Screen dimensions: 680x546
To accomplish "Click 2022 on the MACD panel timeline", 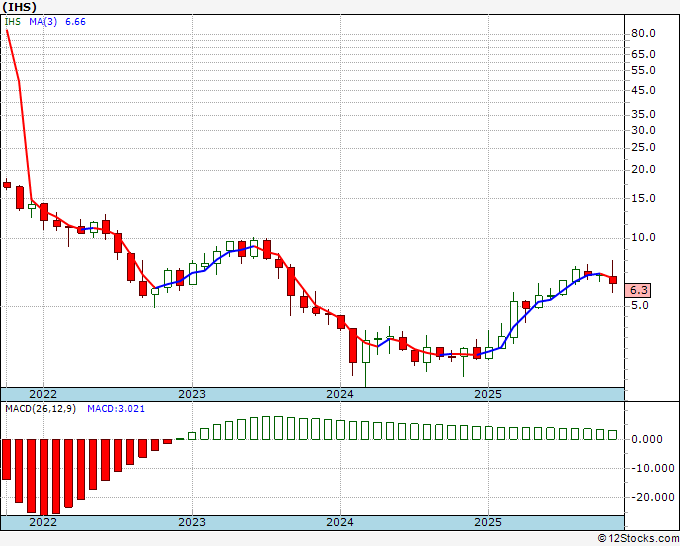I will click(43, 522).
